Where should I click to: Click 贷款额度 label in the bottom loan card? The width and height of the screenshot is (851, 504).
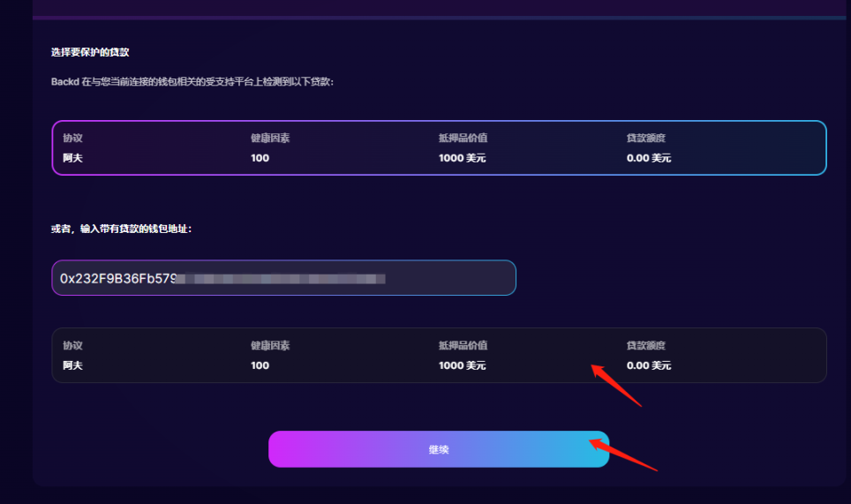(x=645, y=345)
